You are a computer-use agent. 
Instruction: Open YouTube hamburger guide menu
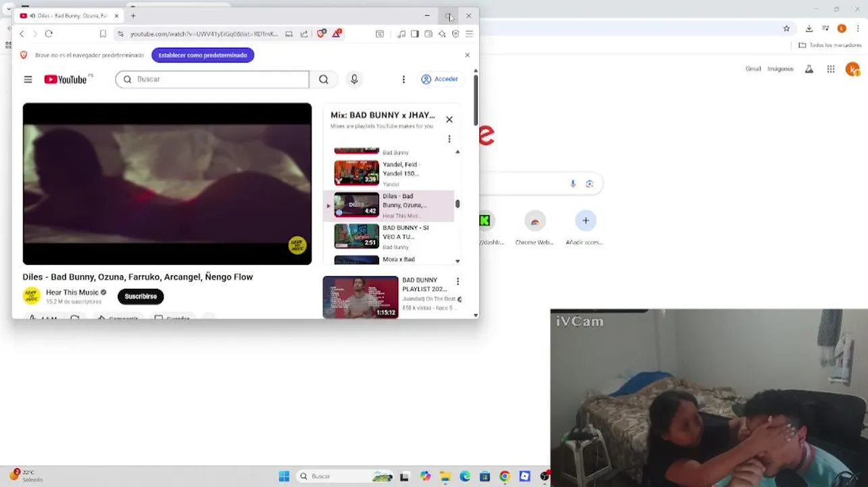(x=28, y=79)
